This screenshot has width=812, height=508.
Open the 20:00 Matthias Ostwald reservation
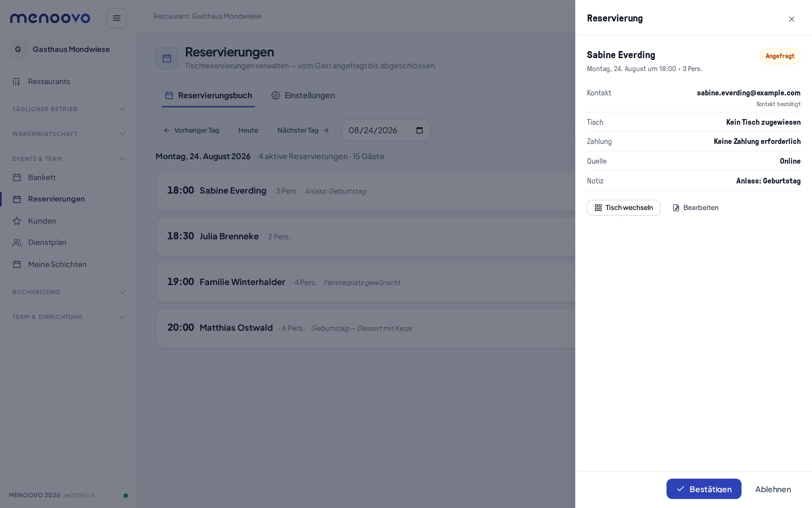pos(366,328)
